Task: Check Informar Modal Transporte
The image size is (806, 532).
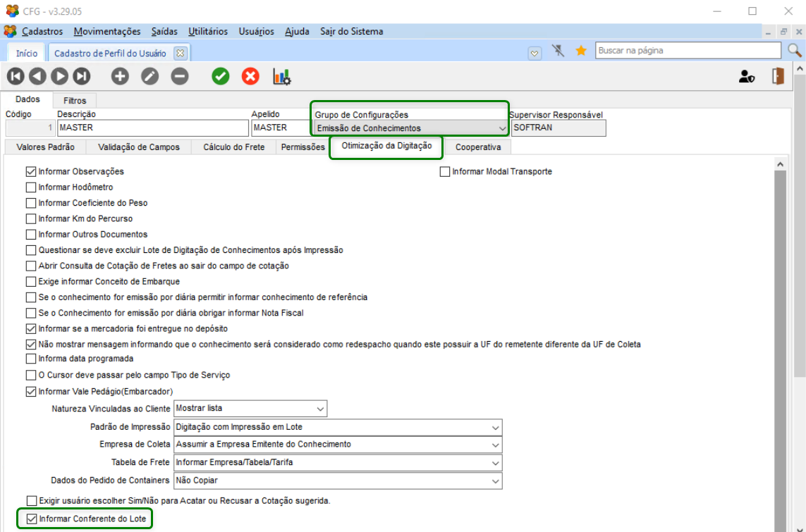Action: [445, 171]
